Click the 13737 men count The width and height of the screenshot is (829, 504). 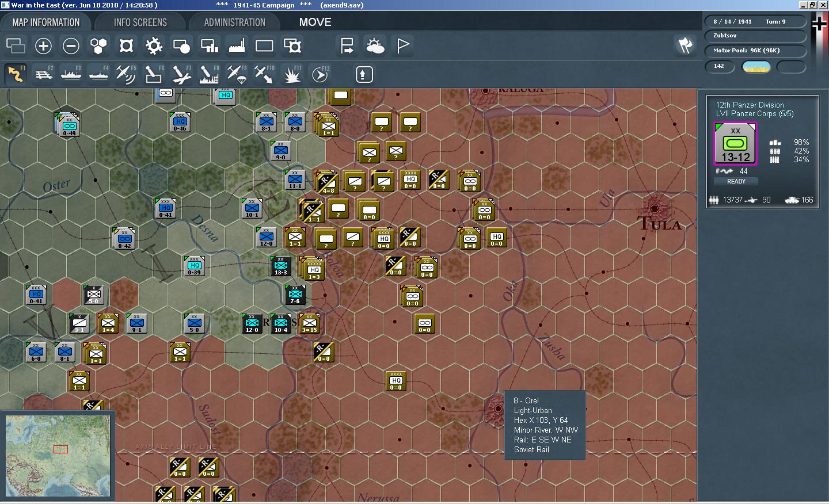click(x=733, y=200)
